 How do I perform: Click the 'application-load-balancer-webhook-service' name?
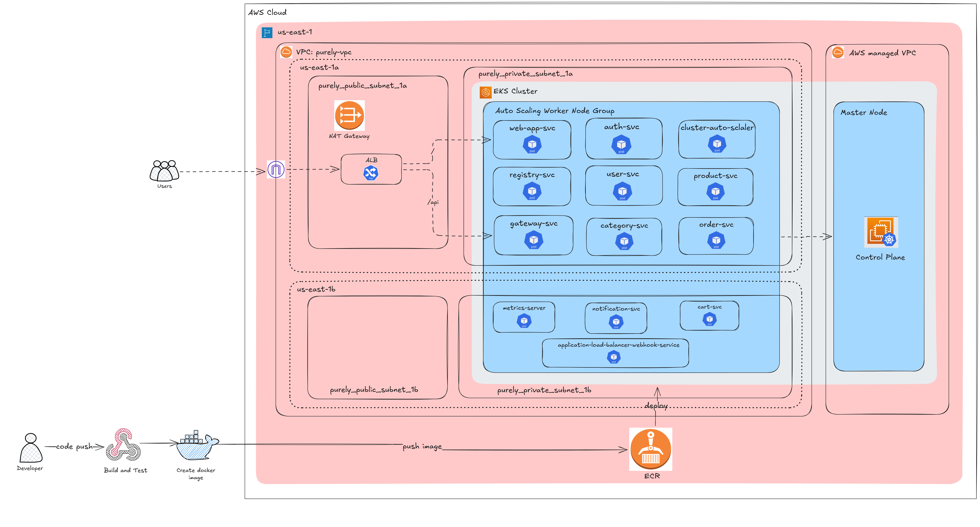coord(619,345)
